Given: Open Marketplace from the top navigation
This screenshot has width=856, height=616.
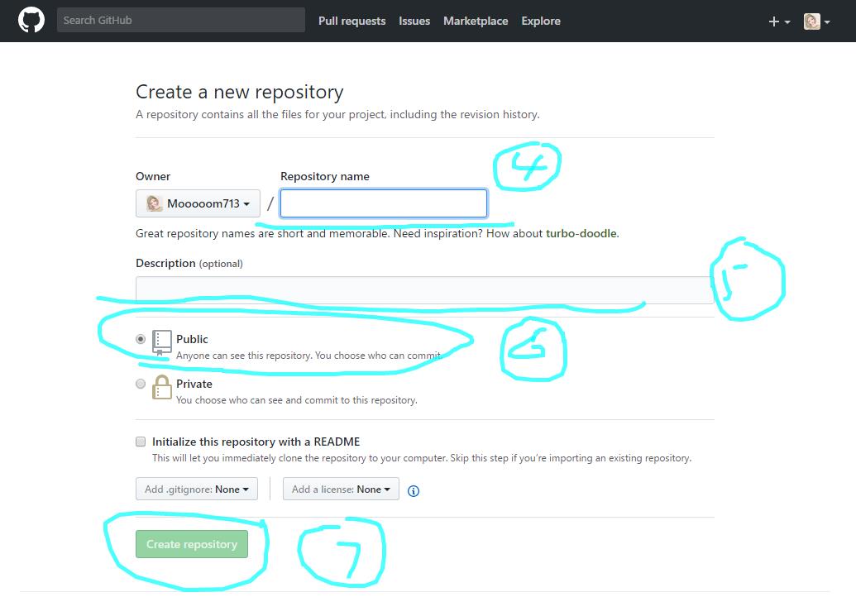Looking at the screenshot, I should point(476,21).
